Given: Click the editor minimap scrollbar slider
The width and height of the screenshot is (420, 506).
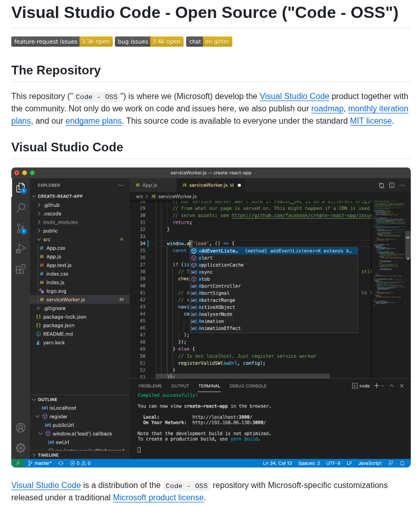Looking at the screenshot, I should (408, 245).
